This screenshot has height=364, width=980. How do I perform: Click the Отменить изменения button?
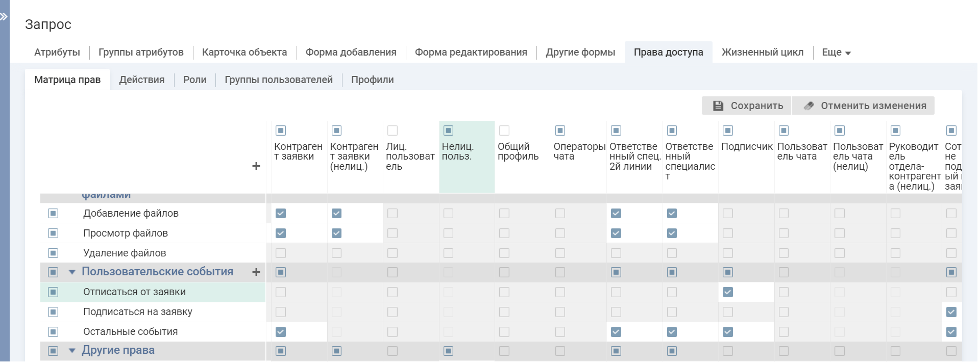point(863,106)
